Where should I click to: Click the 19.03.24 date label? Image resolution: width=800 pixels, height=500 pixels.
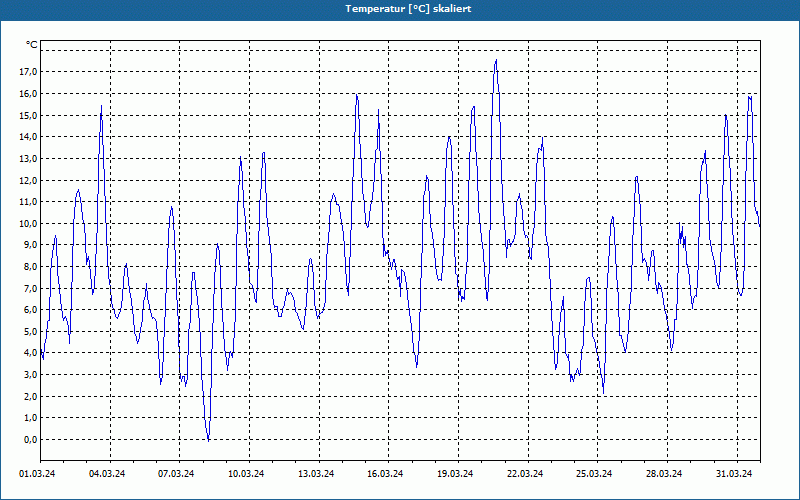[455, 474]
